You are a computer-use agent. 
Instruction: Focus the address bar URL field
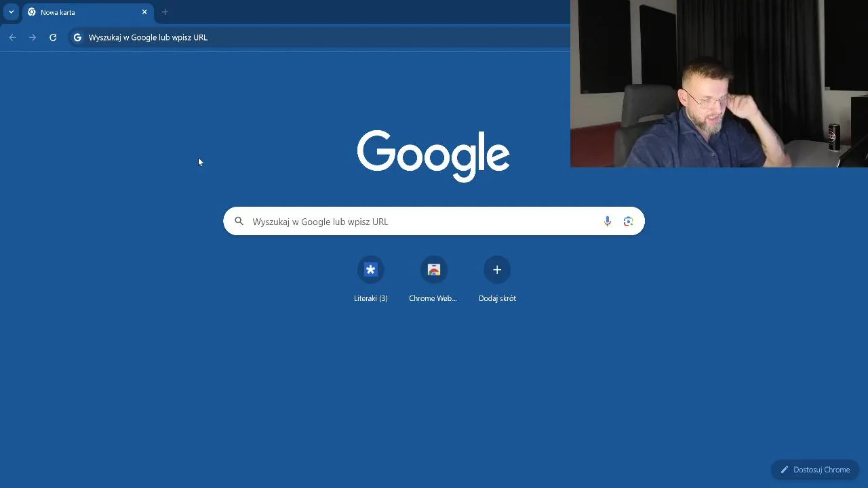(319, 37)
